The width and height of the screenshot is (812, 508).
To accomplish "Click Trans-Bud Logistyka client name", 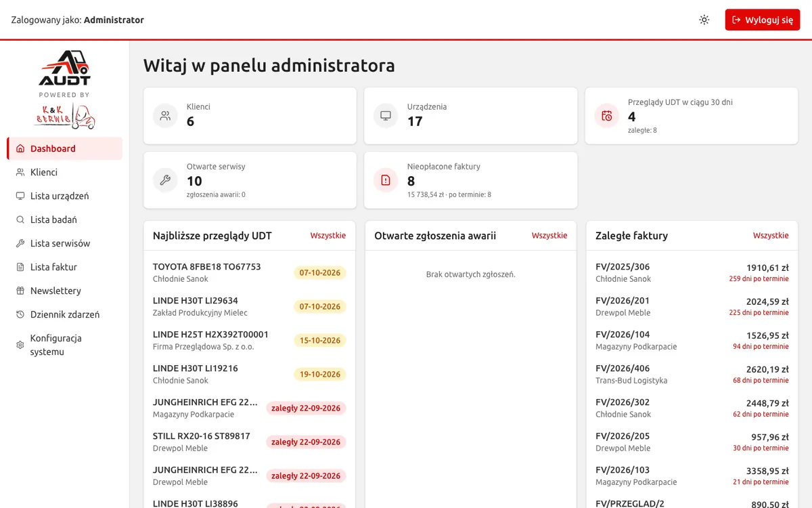I will [631, 381].
